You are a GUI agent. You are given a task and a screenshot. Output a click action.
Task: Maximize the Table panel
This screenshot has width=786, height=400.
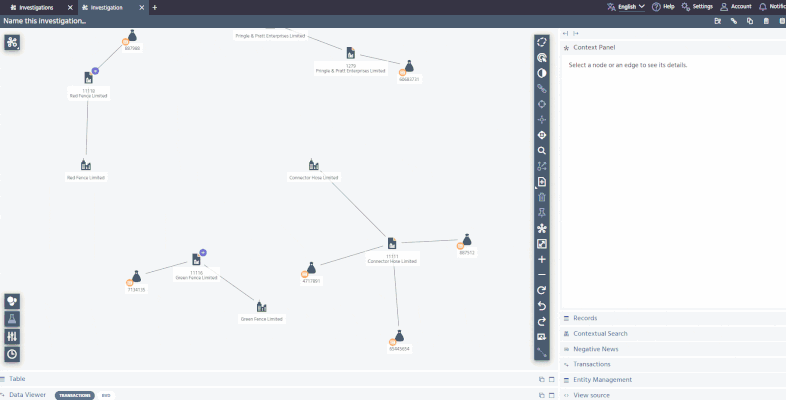pos(552,379)
